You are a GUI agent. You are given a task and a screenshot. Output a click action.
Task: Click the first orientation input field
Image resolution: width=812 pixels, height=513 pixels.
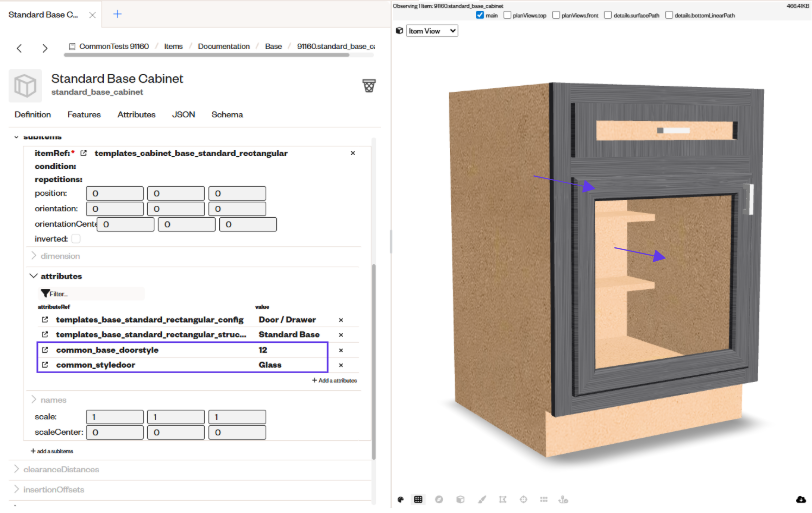tap(115, 209)
